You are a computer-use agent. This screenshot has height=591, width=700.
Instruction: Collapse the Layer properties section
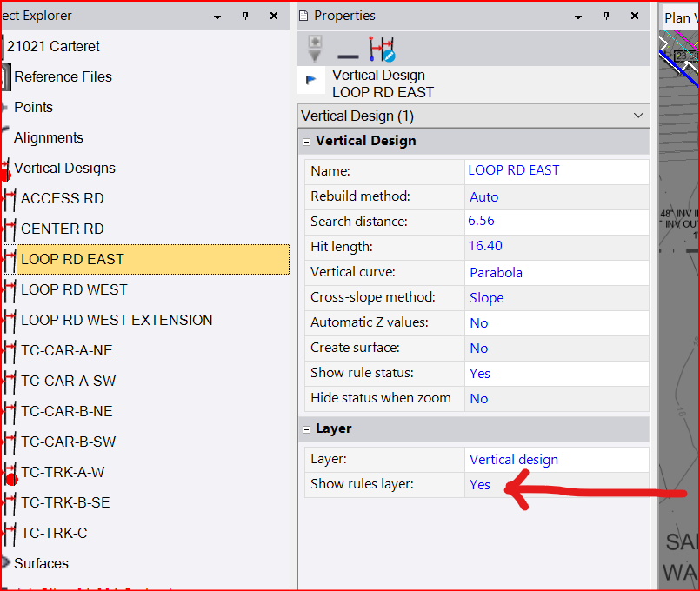click(x=306, y=429)
